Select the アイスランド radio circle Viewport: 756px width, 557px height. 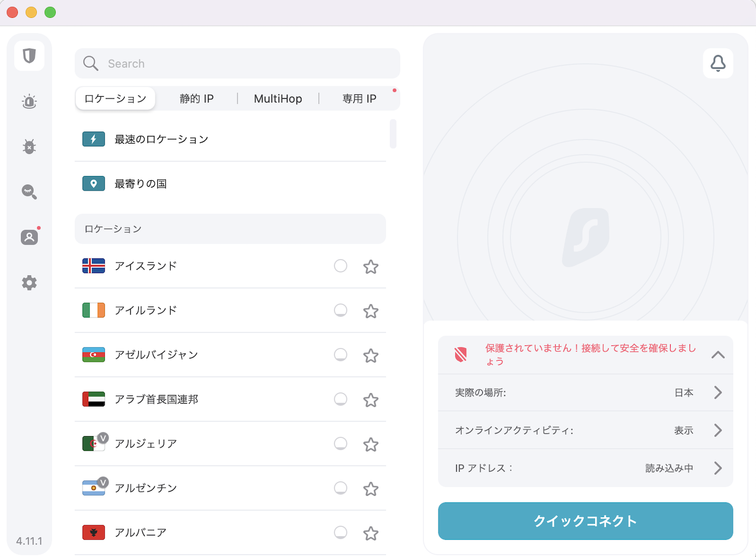click(x=340, y=266)
